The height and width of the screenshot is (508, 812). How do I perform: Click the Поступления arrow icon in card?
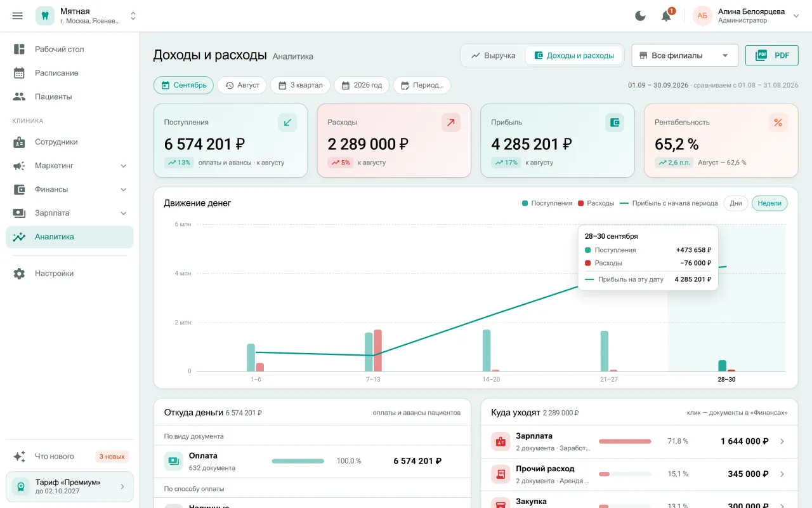[287, 123]
